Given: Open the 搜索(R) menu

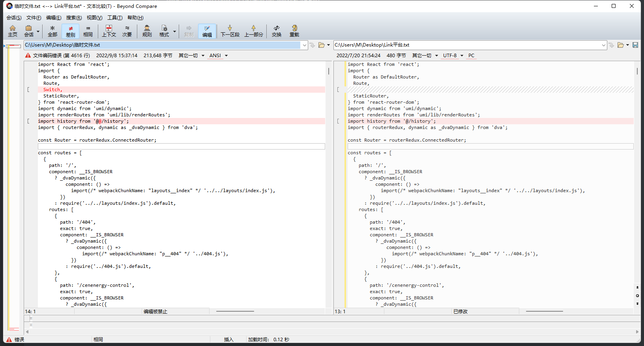Looking at the screenshot, I should [74, 18].
